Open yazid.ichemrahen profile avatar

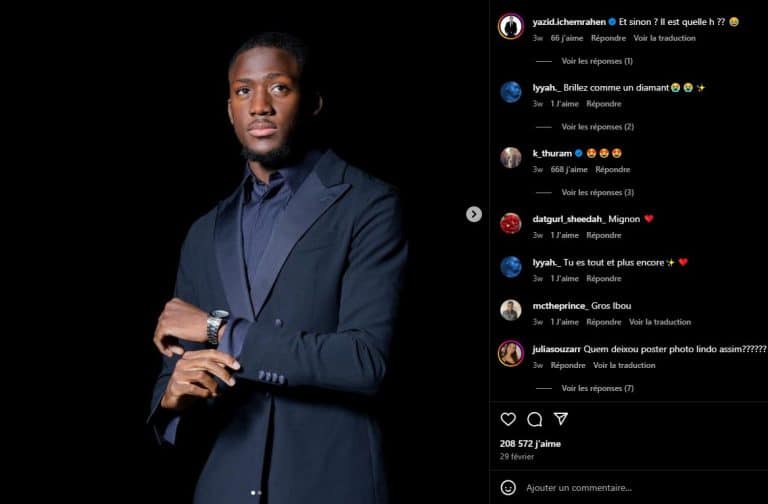(511, 26)
